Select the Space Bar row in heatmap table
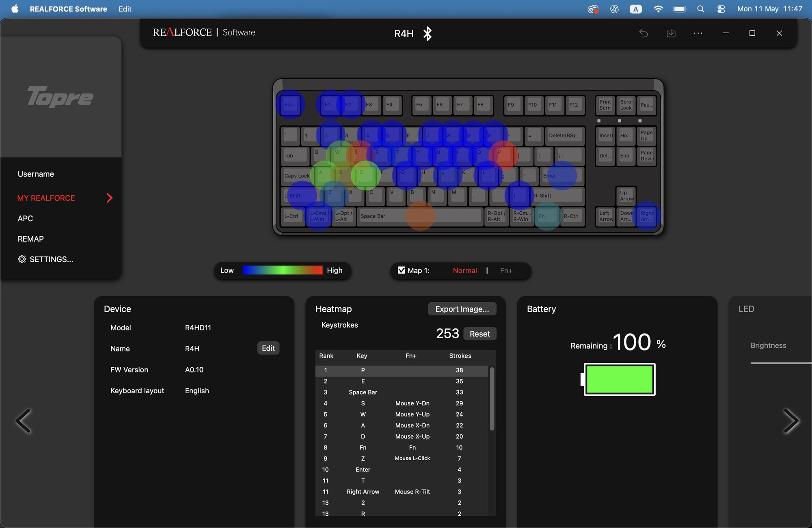This screenshot has height=528, width=812. (402, 392)
